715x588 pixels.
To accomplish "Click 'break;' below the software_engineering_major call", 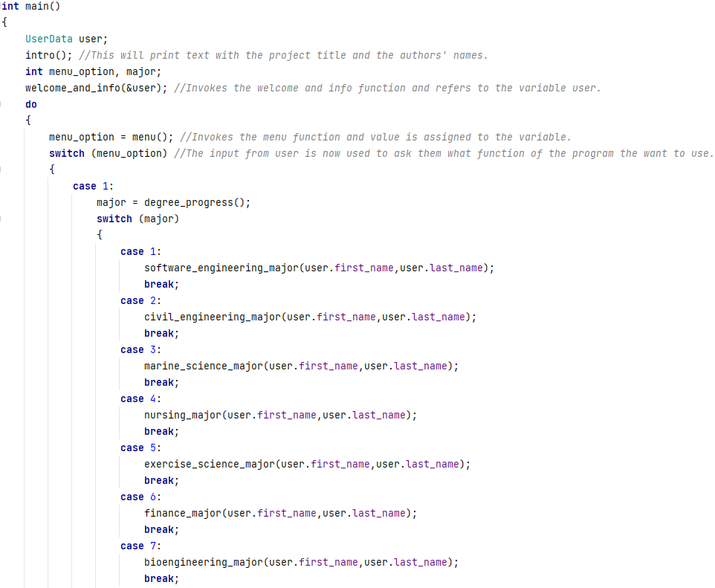I will (x=162, y=285).
